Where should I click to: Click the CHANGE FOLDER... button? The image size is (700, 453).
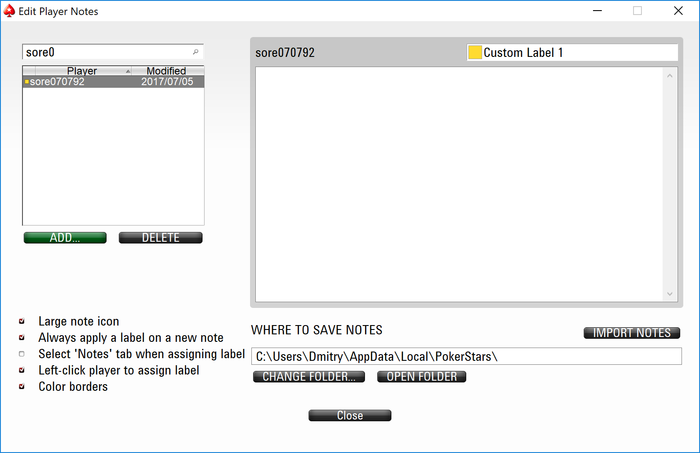point(309,377)
